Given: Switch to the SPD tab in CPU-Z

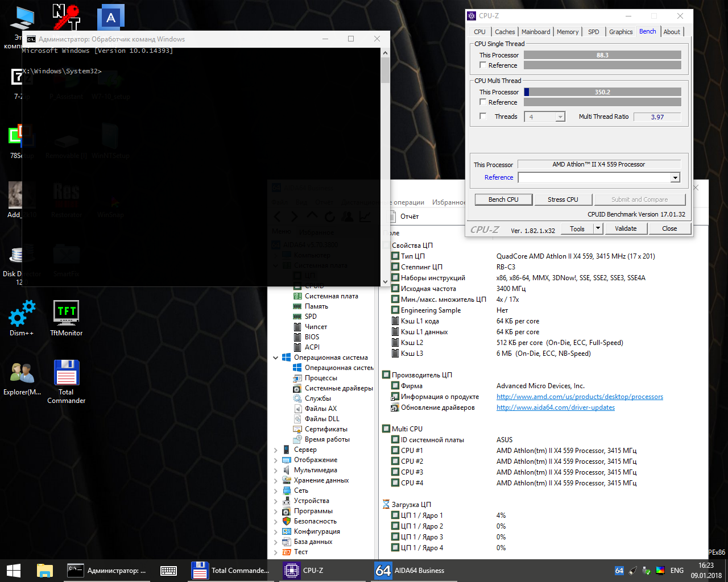Looking at the screenshot, I should pyautogui.click(x=593, y=32).
